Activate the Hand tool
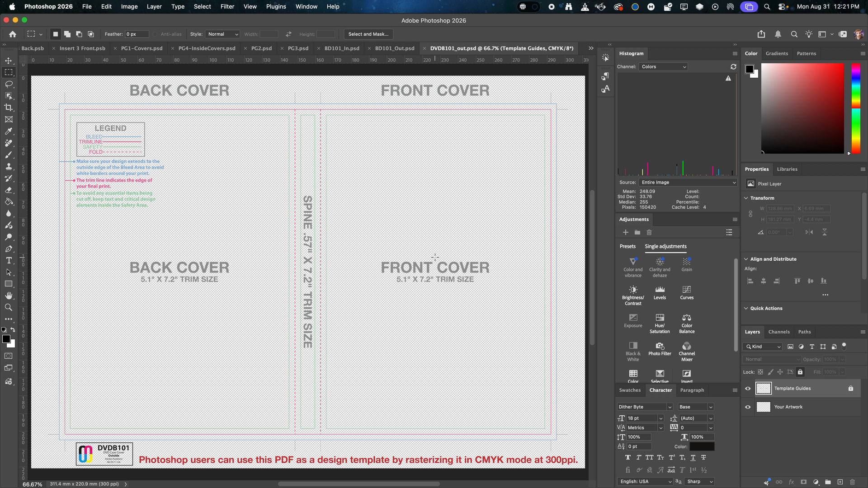 point(9,296)
